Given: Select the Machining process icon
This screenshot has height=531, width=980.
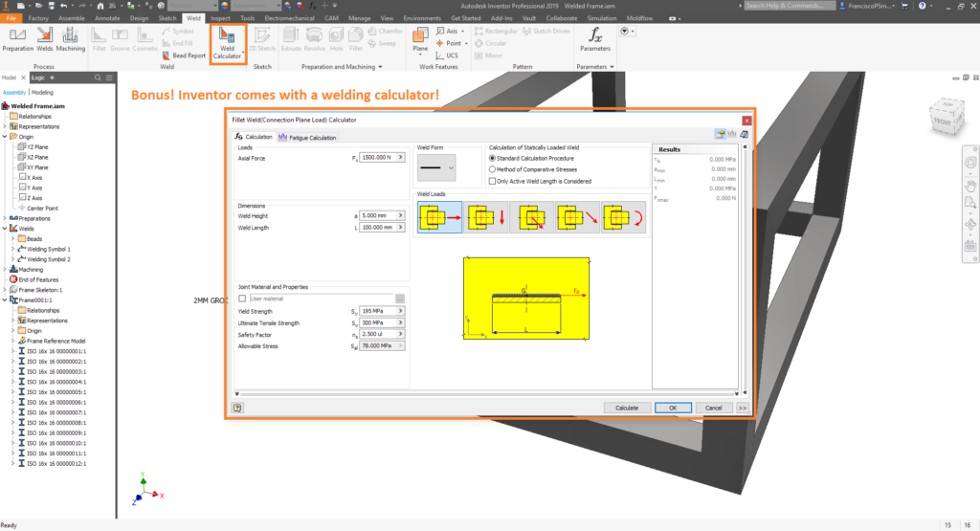Looking at the screenshot, I should (x=71, y=39).
